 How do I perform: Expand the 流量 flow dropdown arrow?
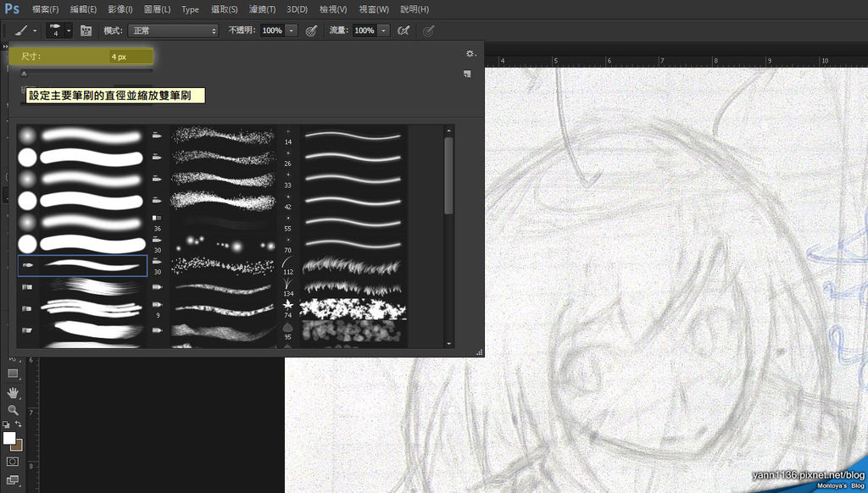click(x=384, y=30)
